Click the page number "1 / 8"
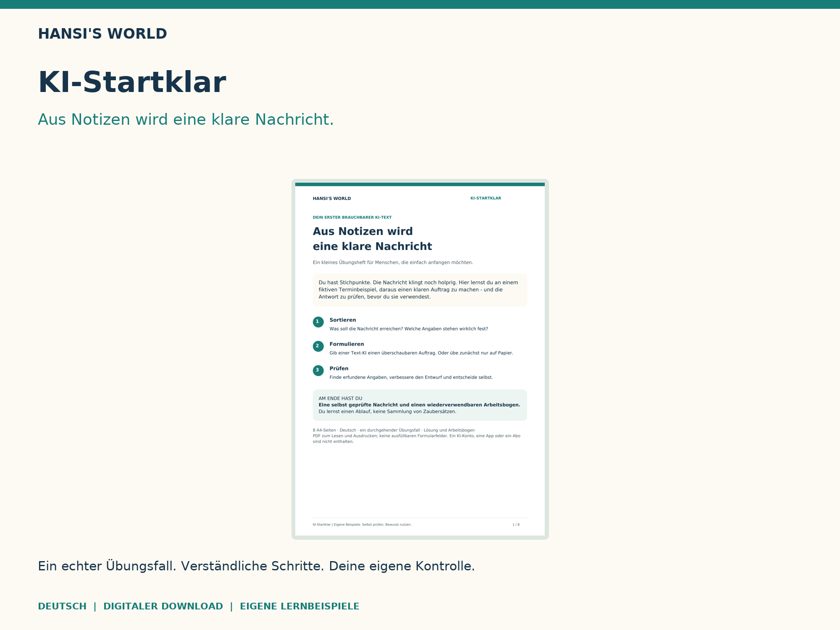 [516, 525]
